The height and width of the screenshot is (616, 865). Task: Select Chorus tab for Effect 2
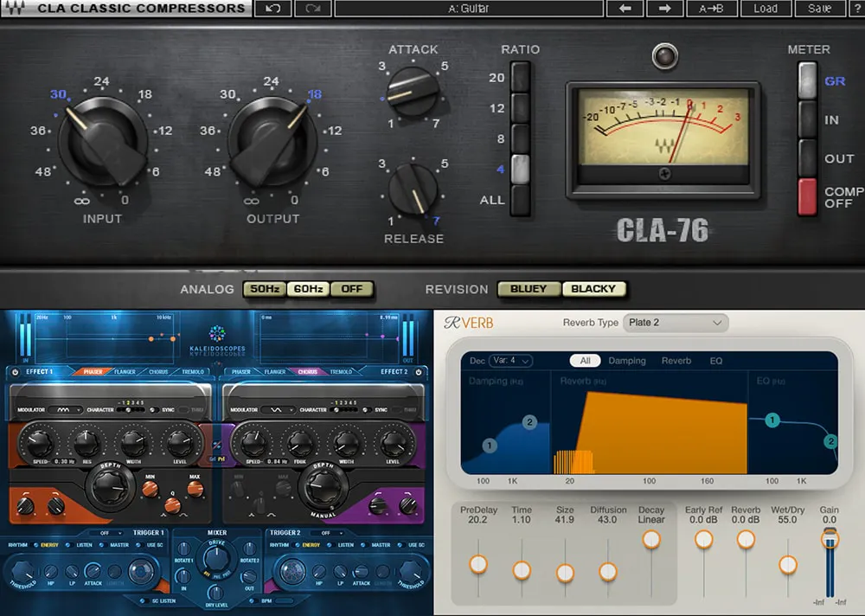point(307,372)
